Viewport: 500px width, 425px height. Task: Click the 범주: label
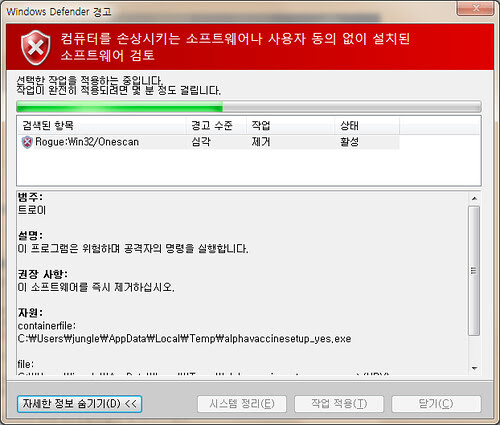point(30,197)
